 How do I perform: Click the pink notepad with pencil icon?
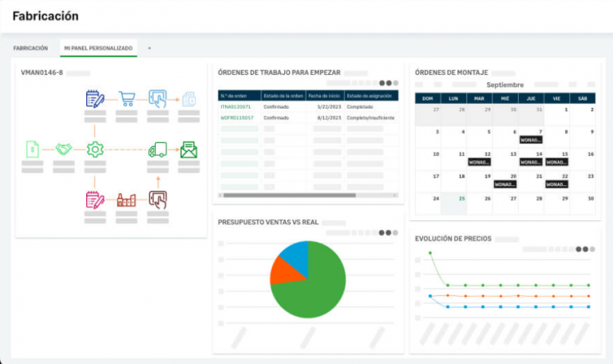click(x=95, y=200)
